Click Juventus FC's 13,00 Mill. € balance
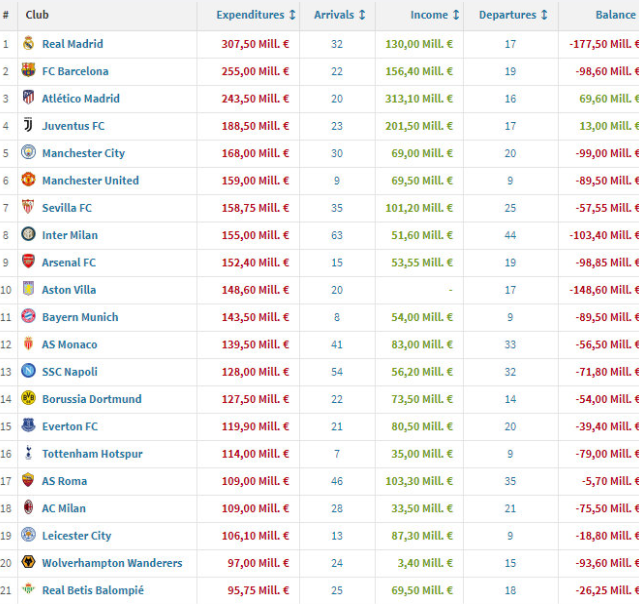The image size is (639, 604). pos(609,126)
